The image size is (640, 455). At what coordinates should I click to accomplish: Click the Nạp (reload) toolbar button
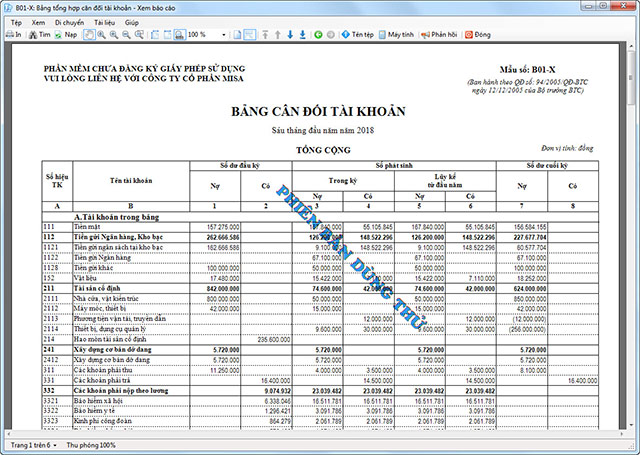point(64,34)
